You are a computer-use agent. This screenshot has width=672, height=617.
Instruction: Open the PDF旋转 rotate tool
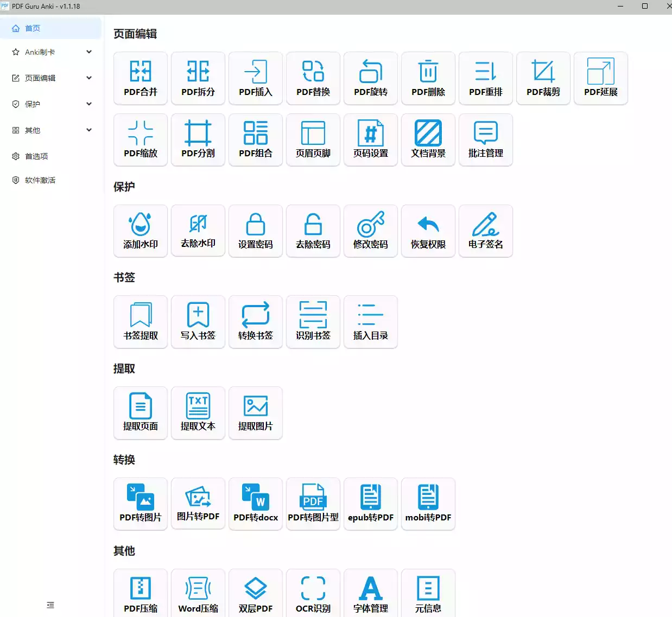(x=371, y=78)
